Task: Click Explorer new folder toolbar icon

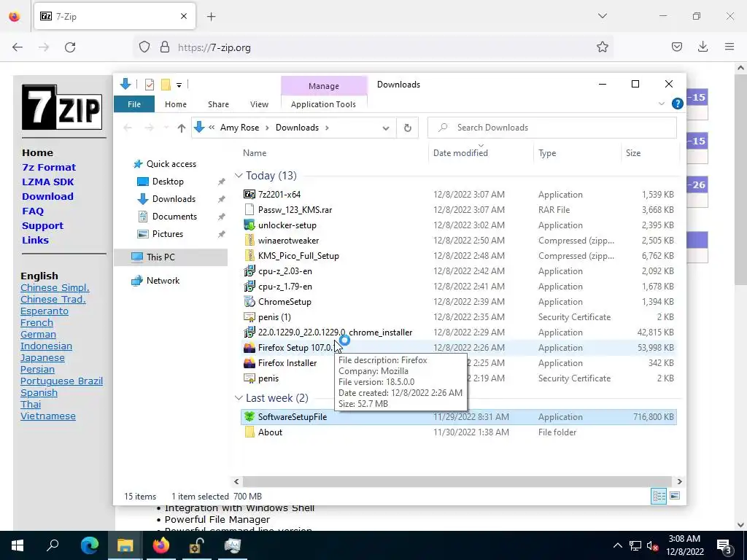Action: 166,85
